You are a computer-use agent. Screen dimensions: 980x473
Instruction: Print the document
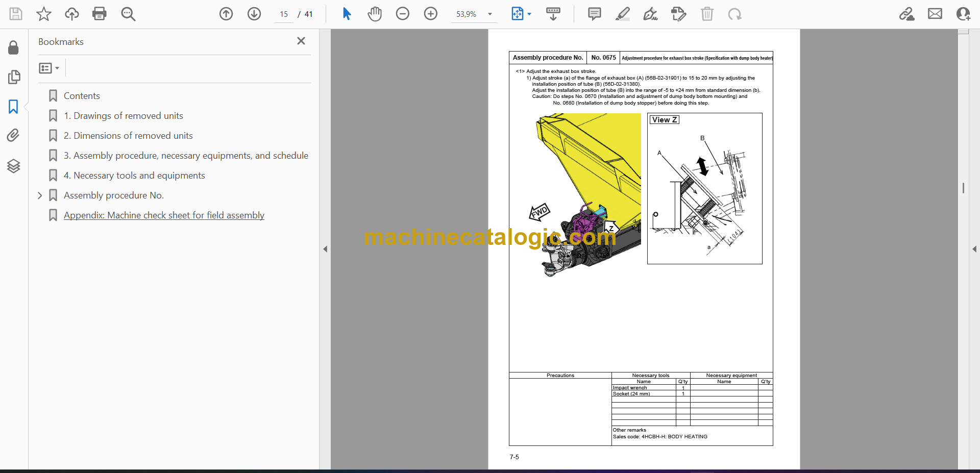[100, 14]
